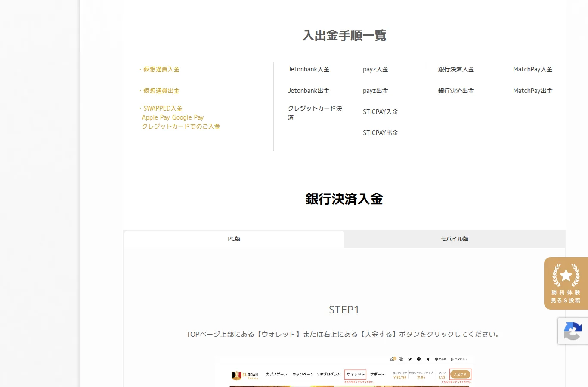The height and width of the screenshot is (387, 588).
Task: Click the STEP1 ELDOAH screenshot image
Action: pos(344,371)
